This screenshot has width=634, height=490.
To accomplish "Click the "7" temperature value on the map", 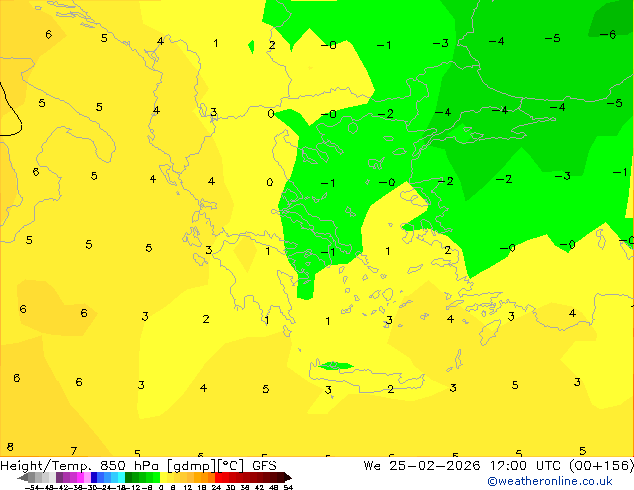I will [x=74, y=450].
